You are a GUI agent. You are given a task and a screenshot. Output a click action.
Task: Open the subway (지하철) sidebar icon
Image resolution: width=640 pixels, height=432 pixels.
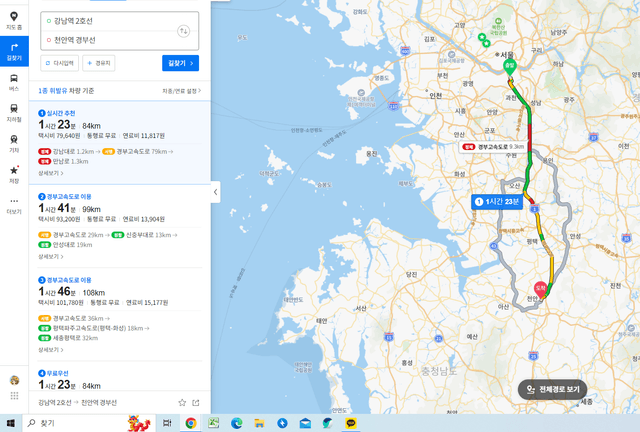(x=14, y=113)
